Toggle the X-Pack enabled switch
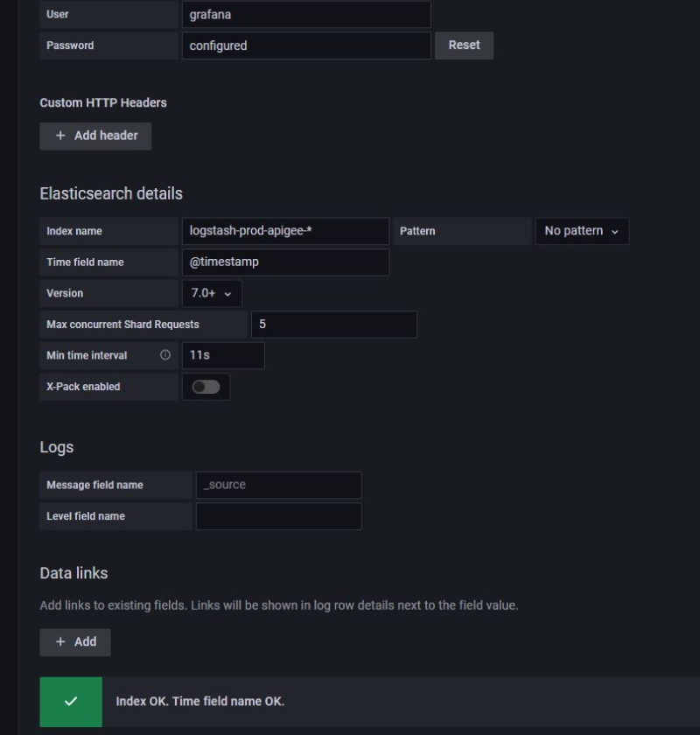The image size is (700, 735). point(206,386)
